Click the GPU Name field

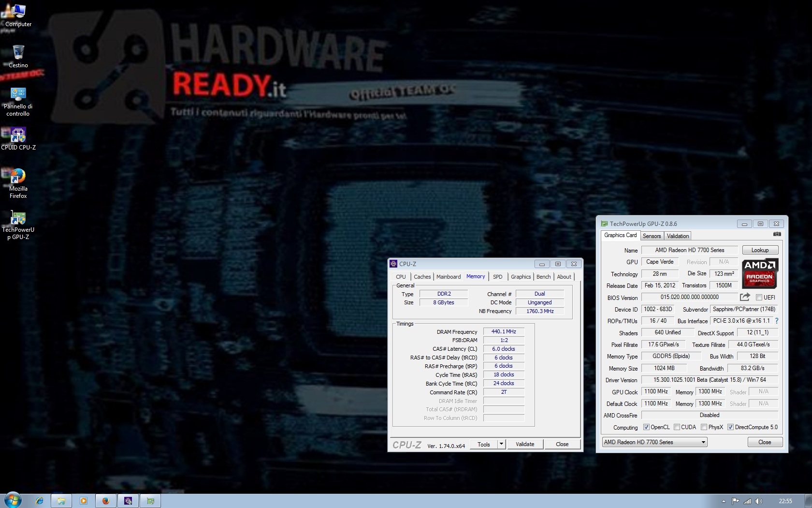point(690,250)
